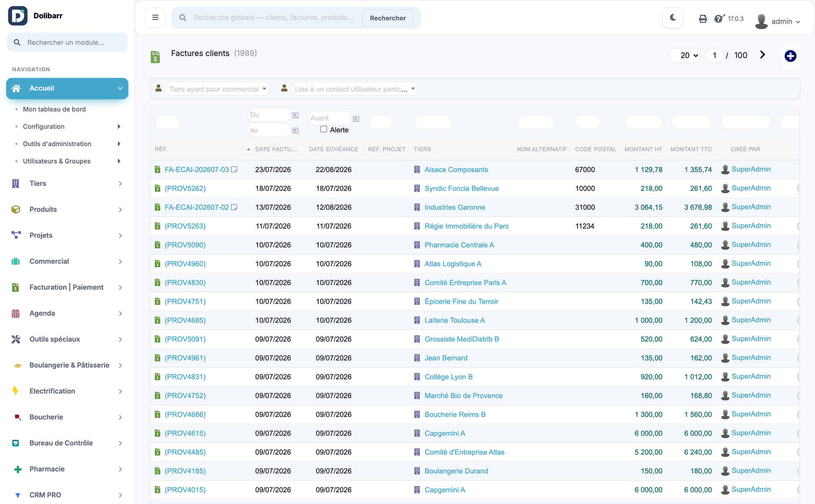Expand the CRM PRO chevron

tap(120, 495)
